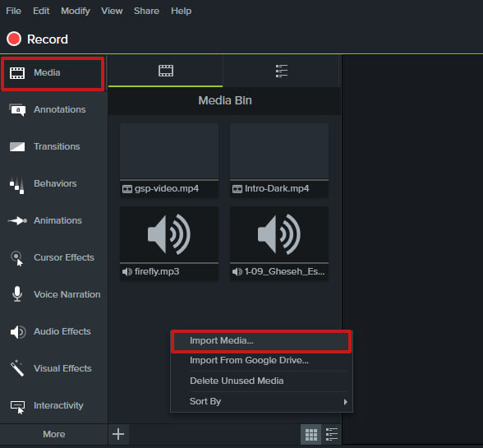Viewport: 483px width, 448px height.
Task: Click the plus add media button
Action: point(118,434)
